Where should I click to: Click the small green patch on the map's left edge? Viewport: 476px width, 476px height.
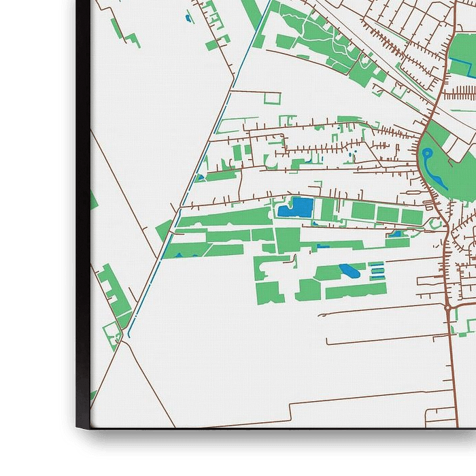(x=94, y=200)
